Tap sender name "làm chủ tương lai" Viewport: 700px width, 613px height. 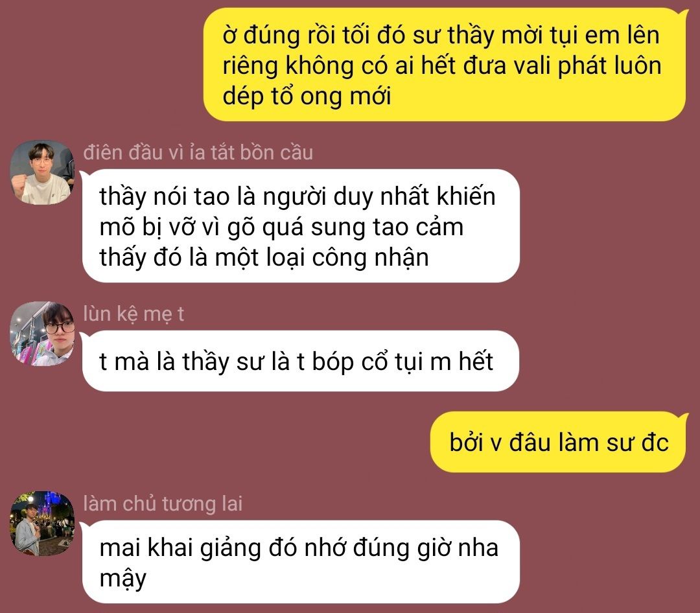click(163, 503)
